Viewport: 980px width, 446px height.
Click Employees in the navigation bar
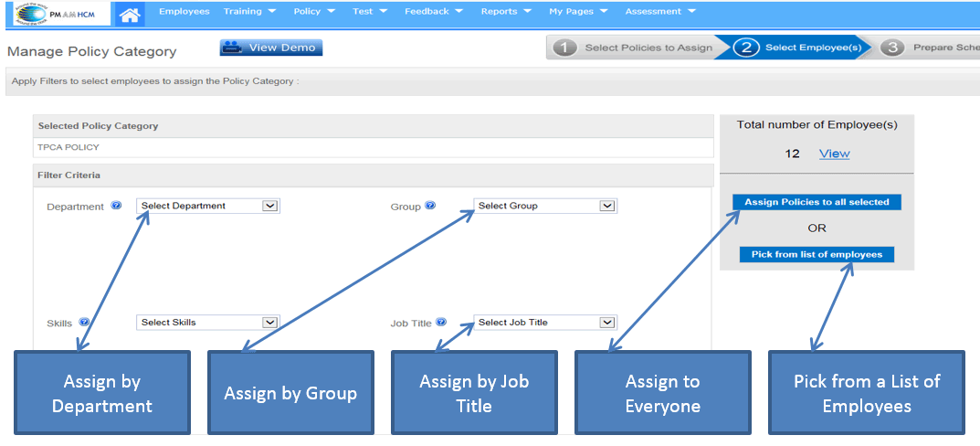[184, 12]
